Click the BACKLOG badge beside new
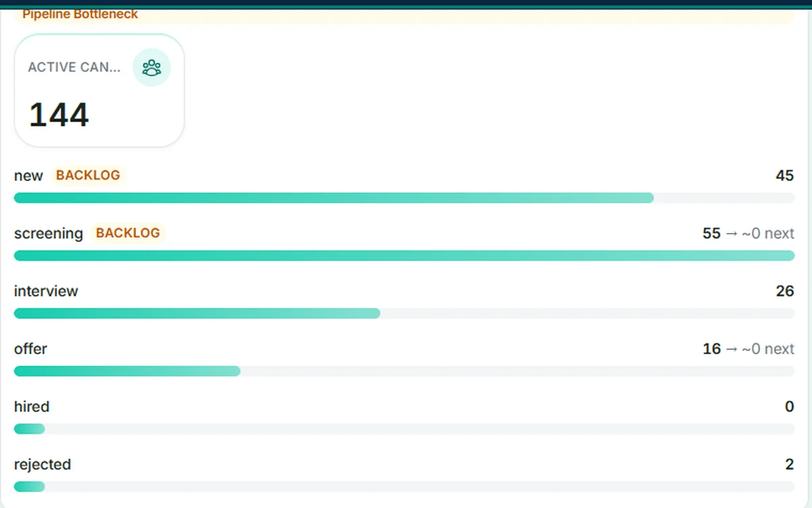812x508 pixels. (88, 175)
